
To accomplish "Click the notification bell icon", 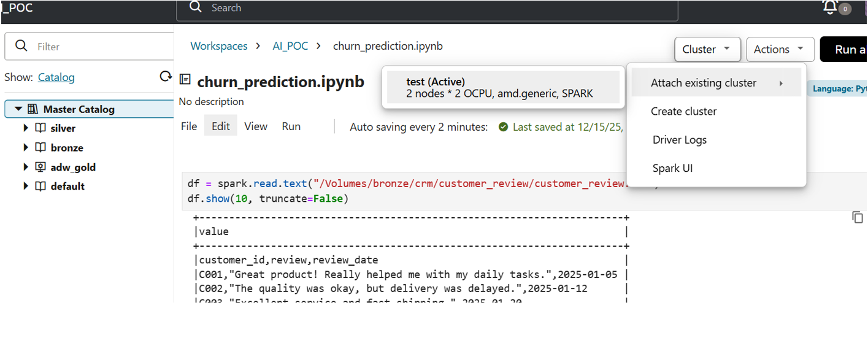I will pos(830,7).
